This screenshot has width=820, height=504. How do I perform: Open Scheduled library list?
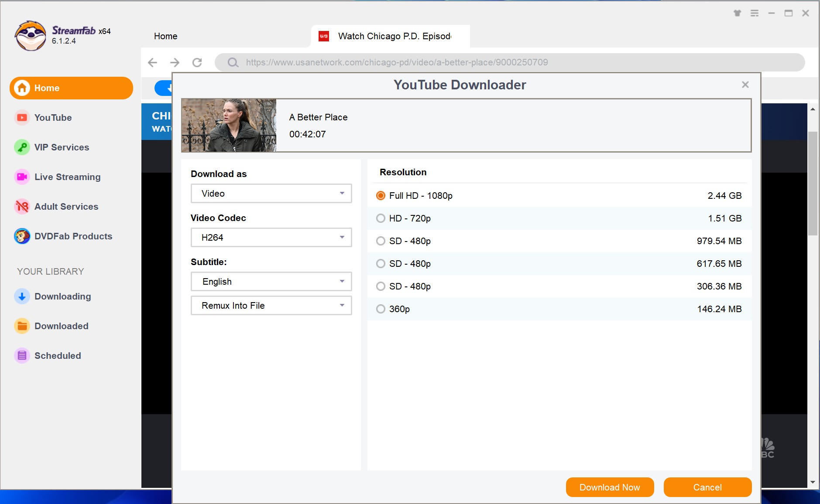pyautogui.click(x=58, y=356)
